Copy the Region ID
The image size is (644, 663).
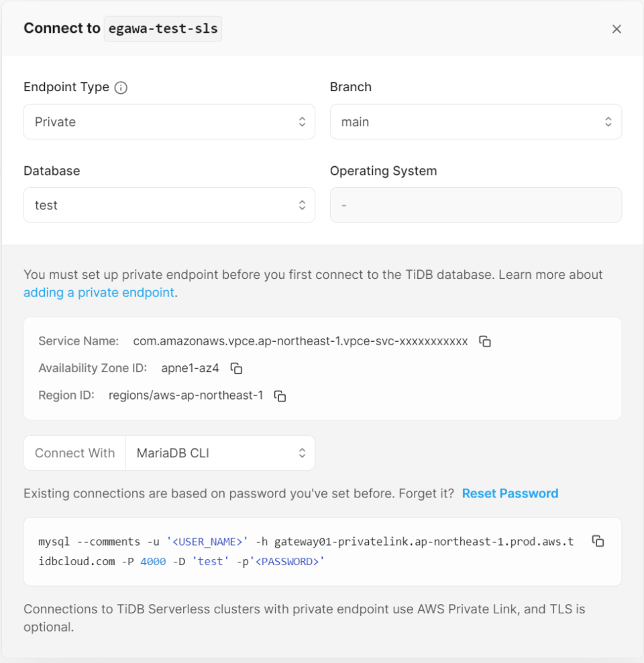point(280,396)
